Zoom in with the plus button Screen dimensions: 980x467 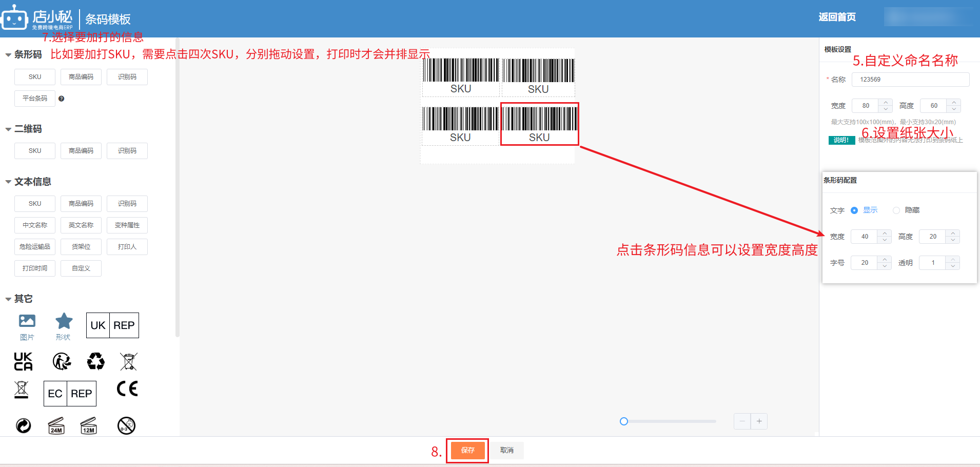(759, 421)
